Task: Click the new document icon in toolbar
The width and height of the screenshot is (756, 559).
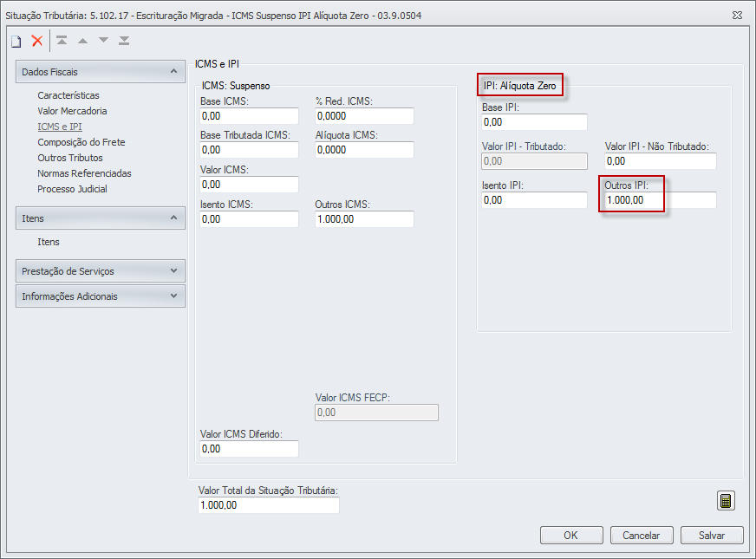Action: point(16,41)
